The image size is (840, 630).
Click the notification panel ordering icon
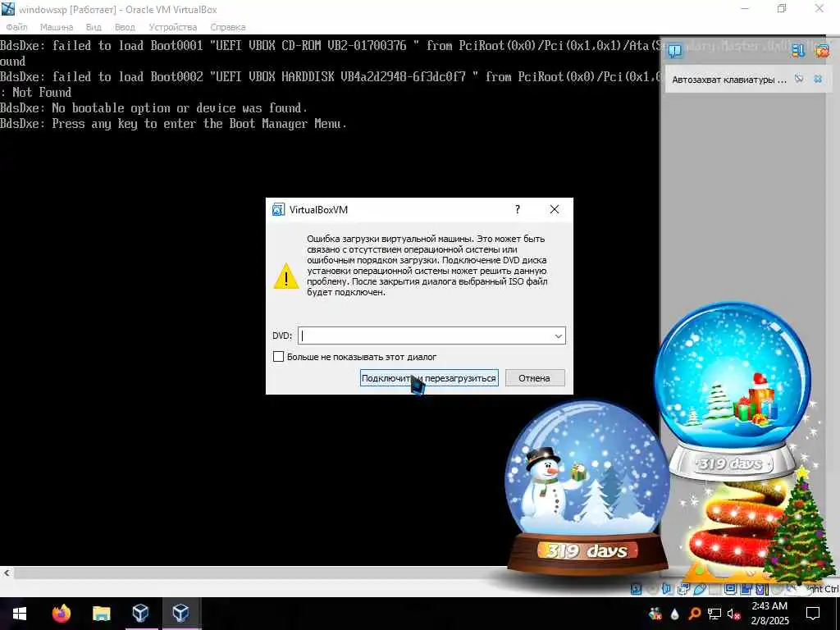point(798,50)
